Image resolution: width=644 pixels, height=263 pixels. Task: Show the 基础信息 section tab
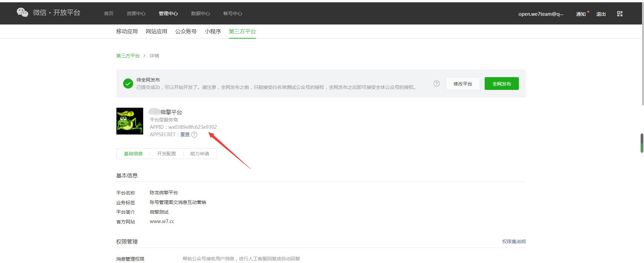[x=133, y=154]
